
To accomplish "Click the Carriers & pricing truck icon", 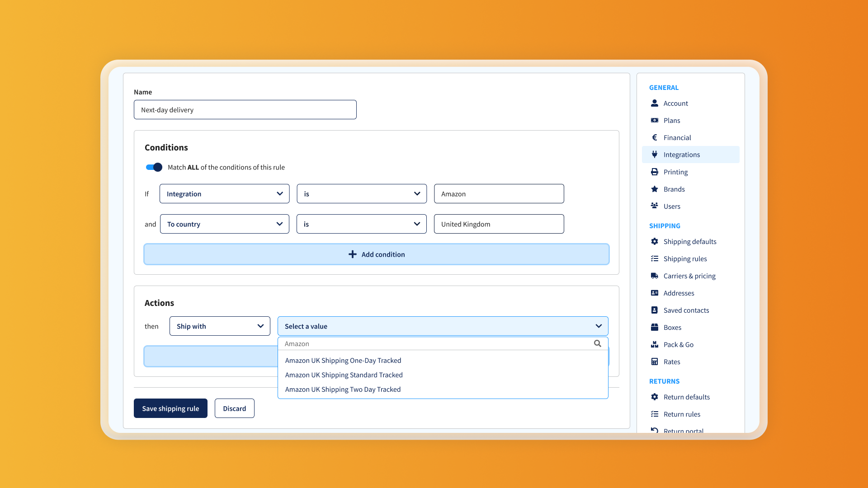I will tap(654, 276).
